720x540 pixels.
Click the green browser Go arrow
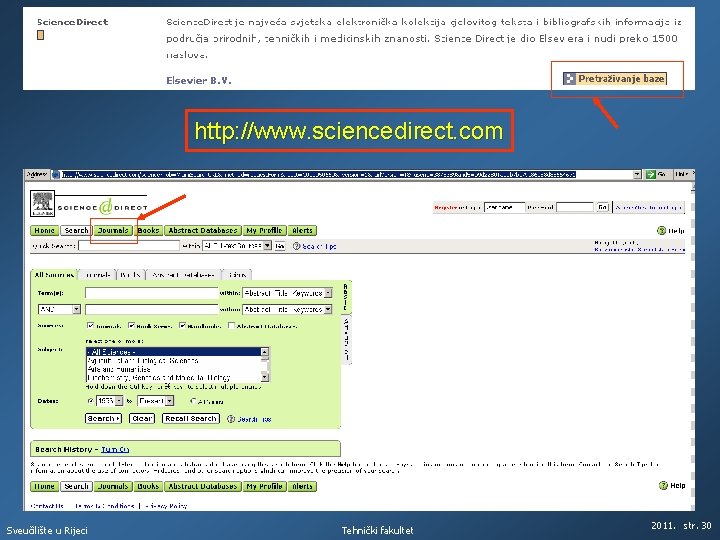(x=651, y=174)
